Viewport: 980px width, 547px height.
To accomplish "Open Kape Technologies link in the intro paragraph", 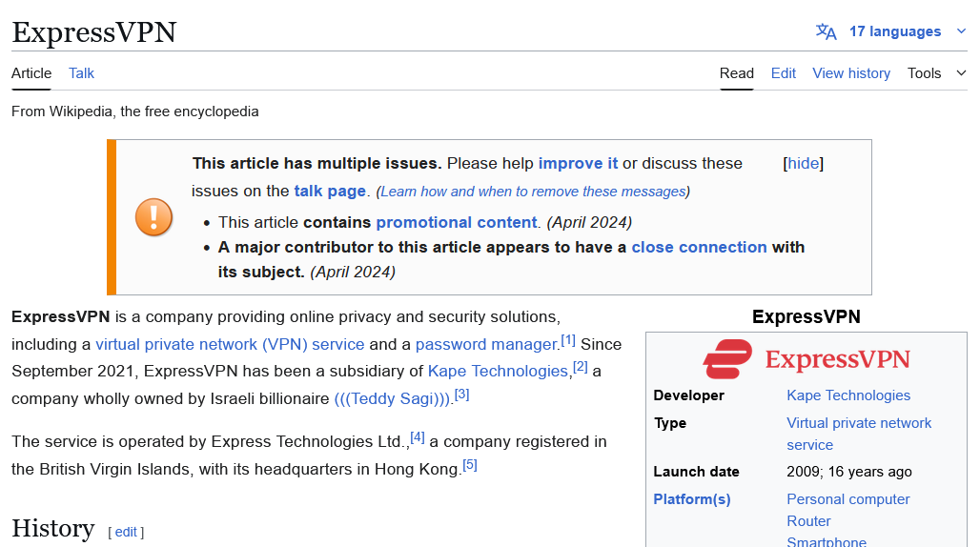I will pos(498,371).
